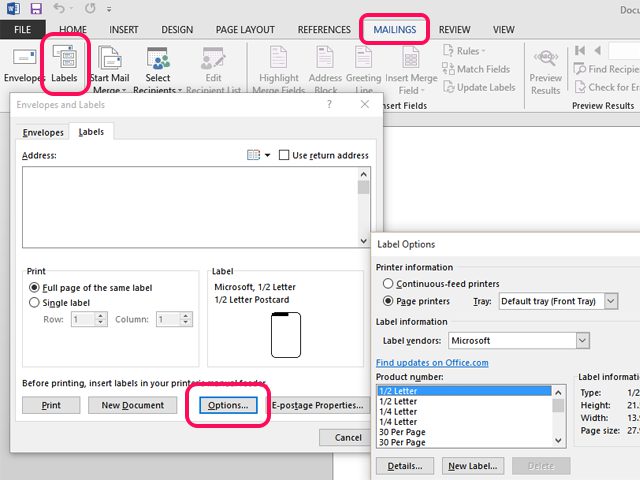The image size is (640, 480).
Task: Switch to the REFERENCES ribbon tab
Action: (324, 30)
